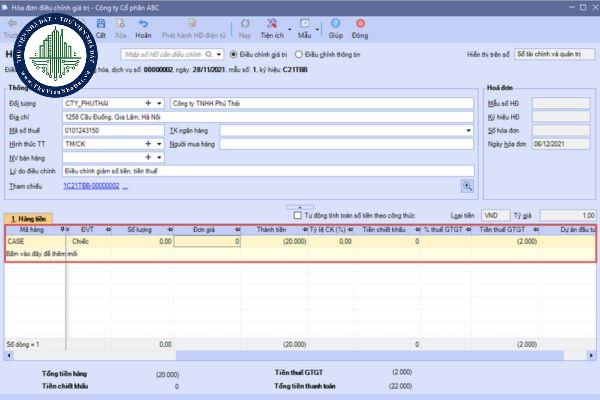This screenshot has height=400, width=600.
Task: Open the Tiện ích menu
Action: tap(274, 27)
